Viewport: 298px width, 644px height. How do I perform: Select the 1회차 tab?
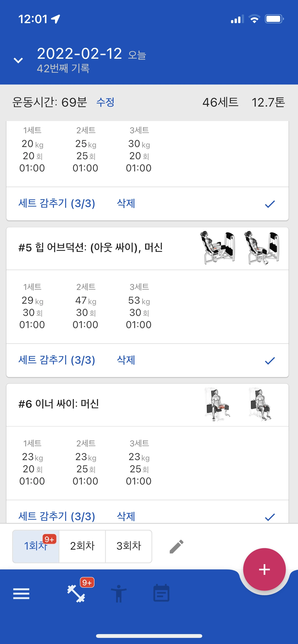(36, 546)
